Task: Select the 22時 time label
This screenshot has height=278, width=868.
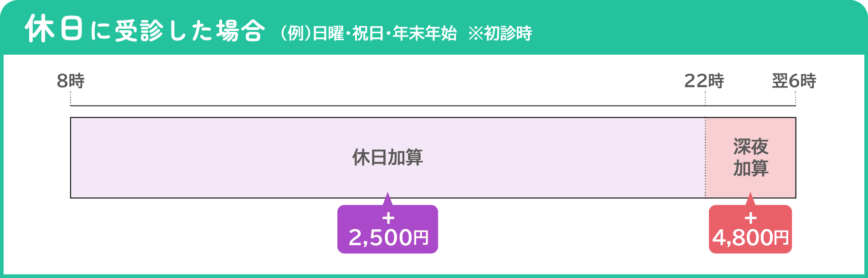Action: tap(704, 81)
